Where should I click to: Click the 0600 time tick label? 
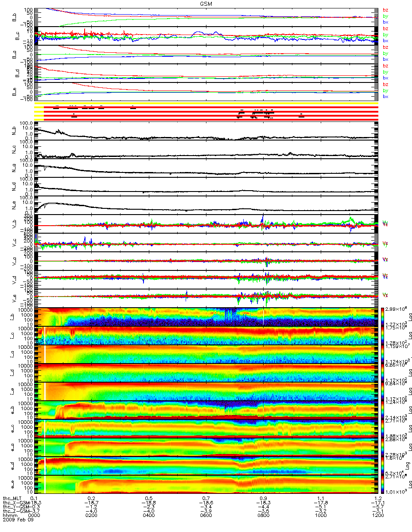click(x=206, y=515)
